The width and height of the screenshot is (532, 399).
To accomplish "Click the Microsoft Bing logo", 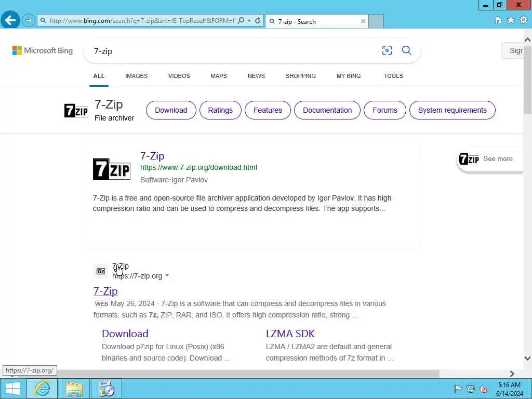I will 43,50.
